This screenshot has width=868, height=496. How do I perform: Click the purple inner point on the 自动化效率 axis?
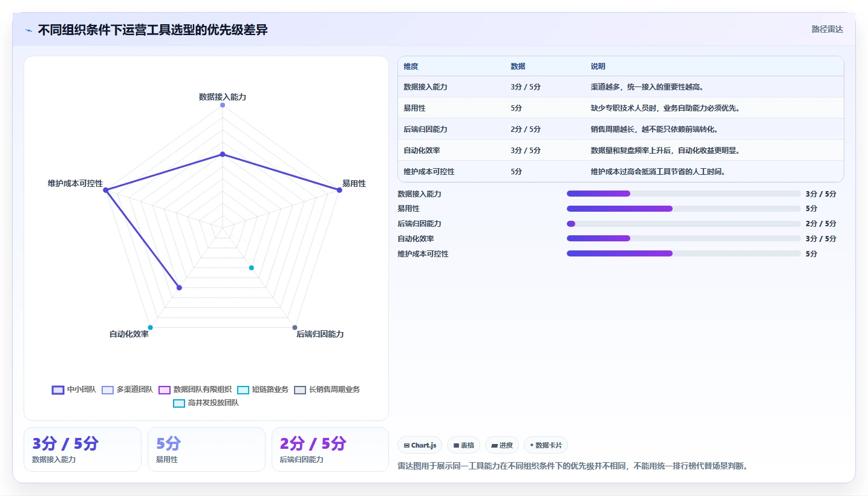(x=179, y=288)
